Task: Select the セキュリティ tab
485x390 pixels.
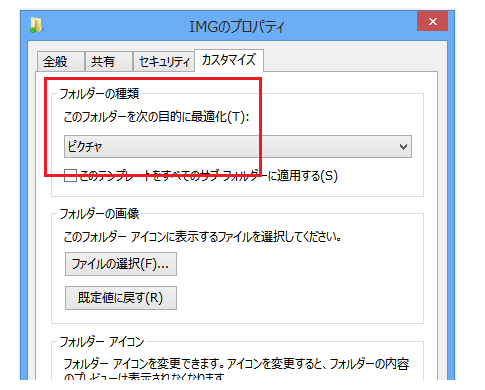Action: (164, 62)
